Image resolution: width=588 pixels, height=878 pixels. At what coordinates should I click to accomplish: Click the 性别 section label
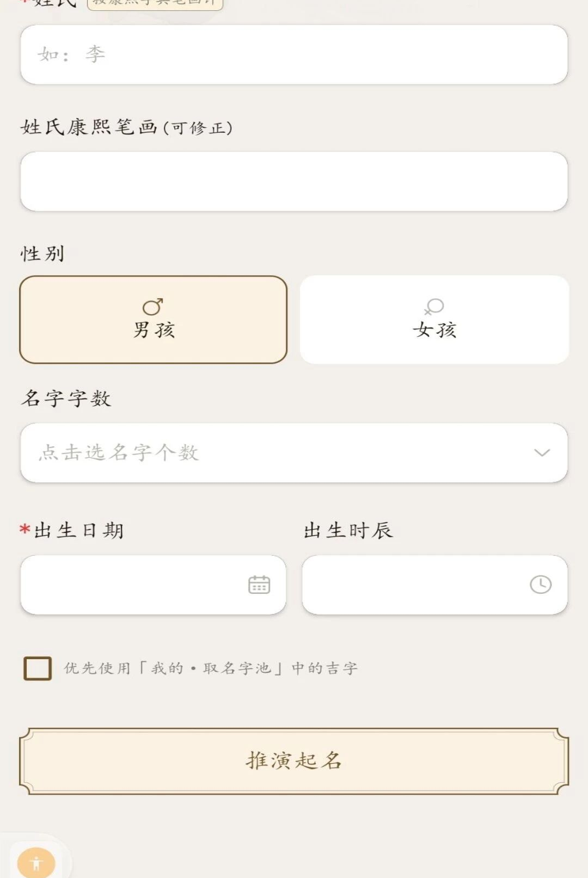tap(42, 254)
